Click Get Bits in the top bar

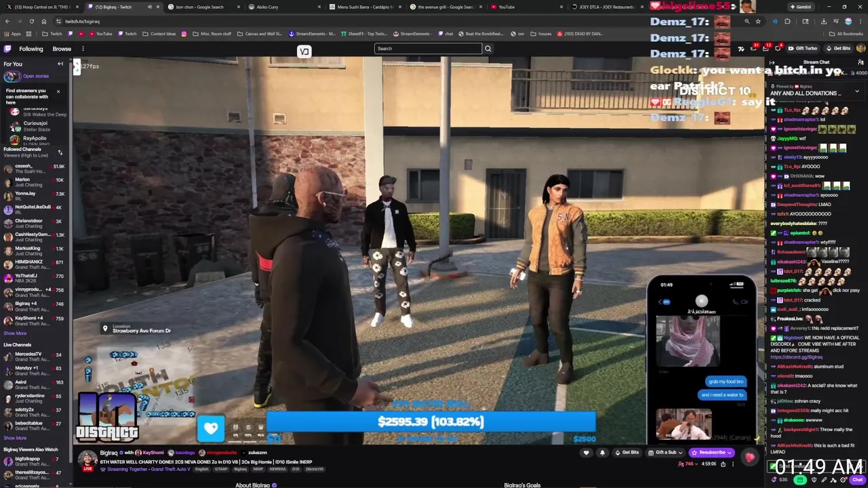pyautogui.click(x=839, y=49)
